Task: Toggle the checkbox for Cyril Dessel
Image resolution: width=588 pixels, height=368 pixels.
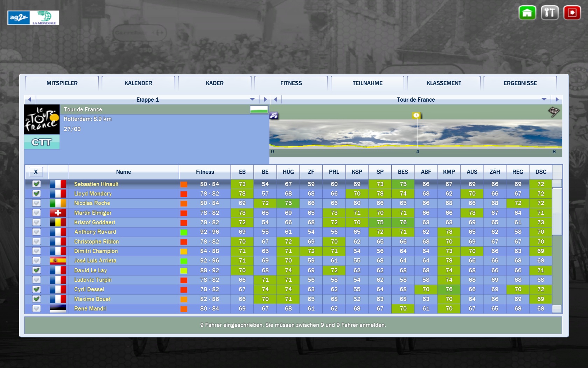Action: pos(36,289)
